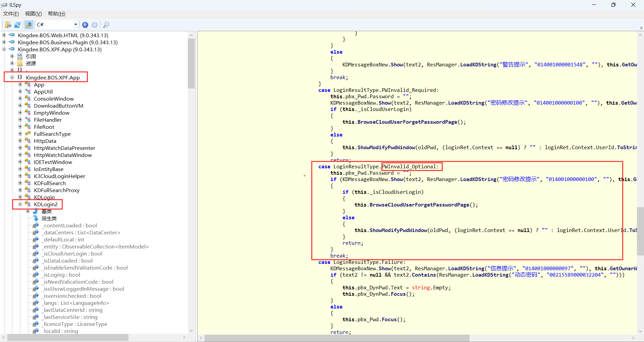Click the PWInvalid_Optional case label link

pyautogui.click(x=409, y=166)
